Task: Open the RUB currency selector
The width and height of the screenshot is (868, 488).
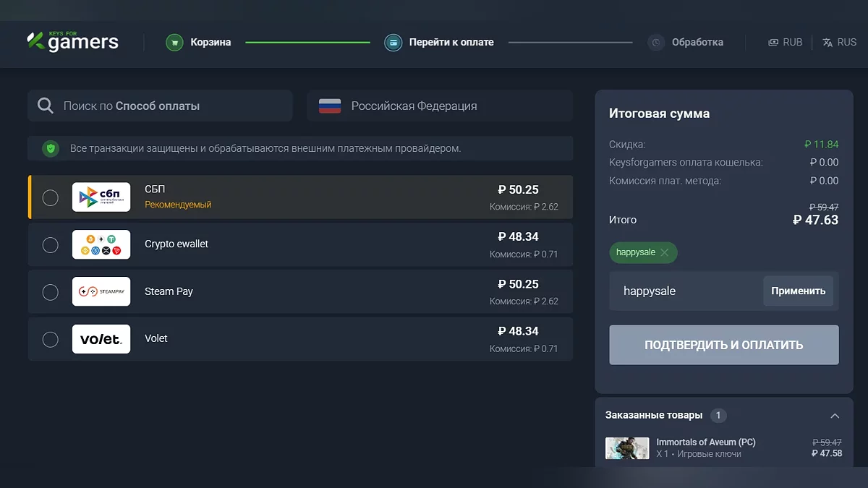Action: coord(785,43)
